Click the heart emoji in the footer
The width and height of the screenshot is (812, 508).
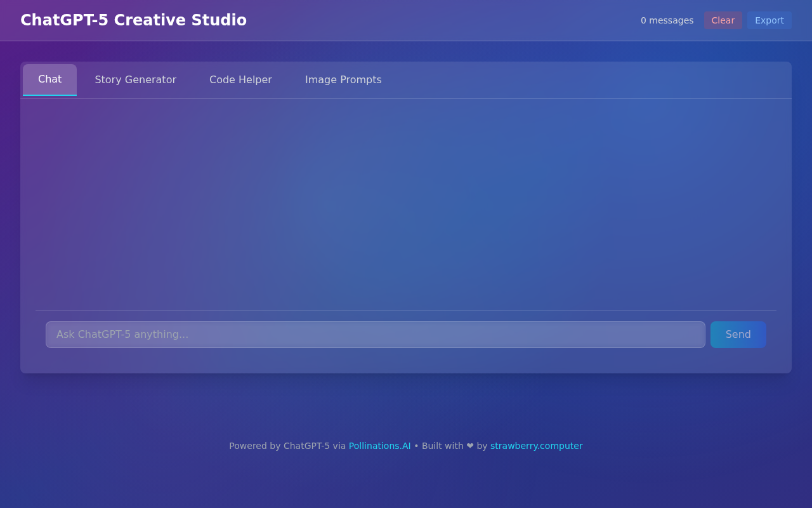pyautogui.click(x=470, y=446)
